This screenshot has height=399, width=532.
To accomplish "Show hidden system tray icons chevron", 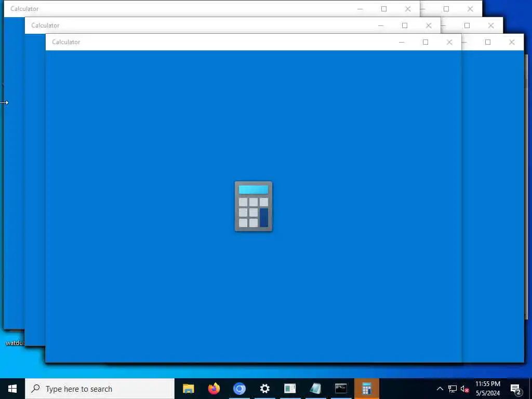I will [x=440, y=389].
